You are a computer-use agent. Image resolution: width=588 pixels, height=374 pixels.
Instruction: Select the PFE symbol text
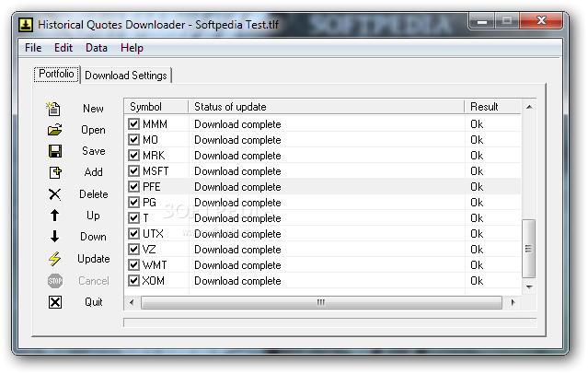(x=152, y=187)
